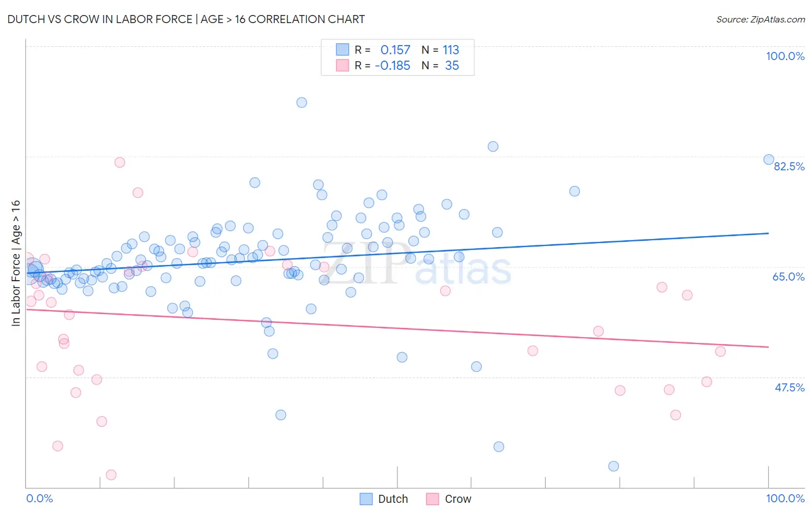This screenshot has width=812, height=515.
Task: Click the 100.0% x-axis label
Action: (785, 498)
